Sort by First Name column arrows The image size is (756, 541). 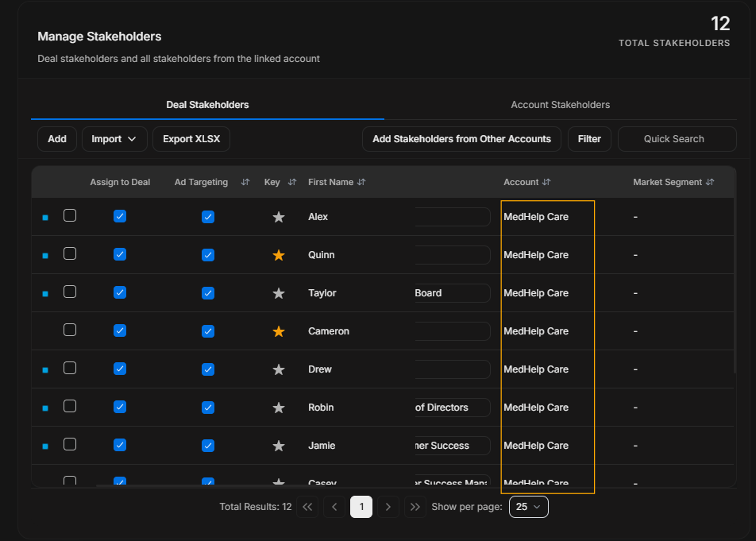click(361, 182)
